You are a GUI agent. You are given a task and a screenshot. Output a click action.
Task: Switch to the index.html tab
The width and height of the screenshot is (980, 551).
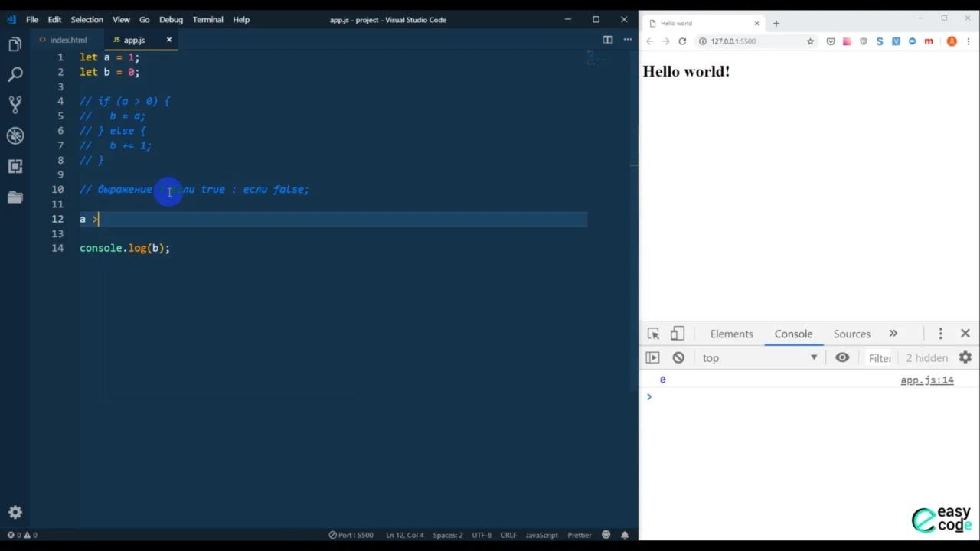click(67, 40)
